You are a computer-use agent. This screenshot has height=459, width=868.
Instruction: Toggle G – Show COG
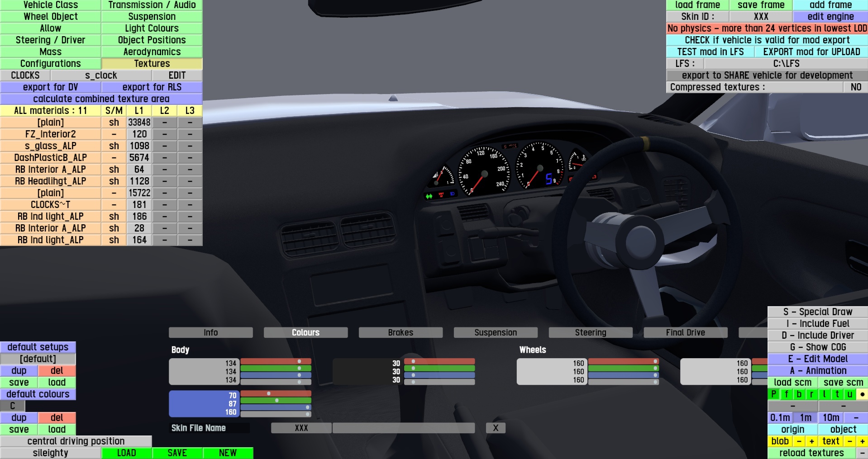(x=818, y=347)
